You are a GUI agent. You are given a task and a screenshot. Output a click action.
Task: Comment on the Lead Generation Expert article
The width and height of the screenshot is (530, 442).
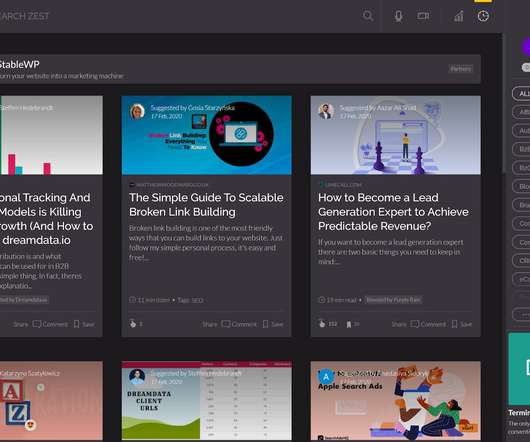pos(428,324)
